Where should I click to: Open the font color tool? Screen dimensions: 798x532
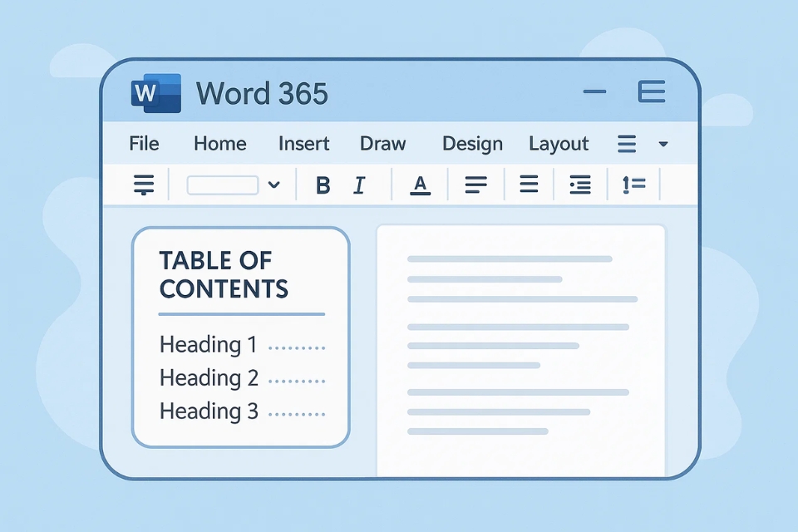[x=420, y=185]
